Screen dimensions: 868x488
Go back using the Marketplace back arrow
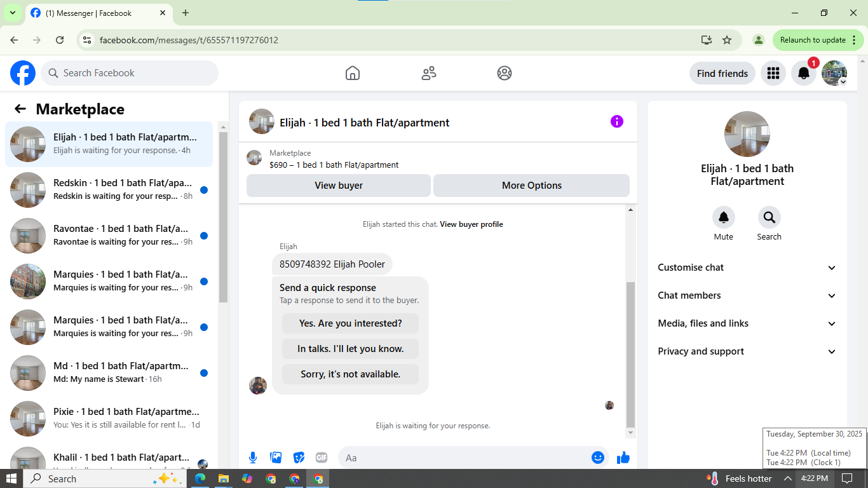coord(20,109)
